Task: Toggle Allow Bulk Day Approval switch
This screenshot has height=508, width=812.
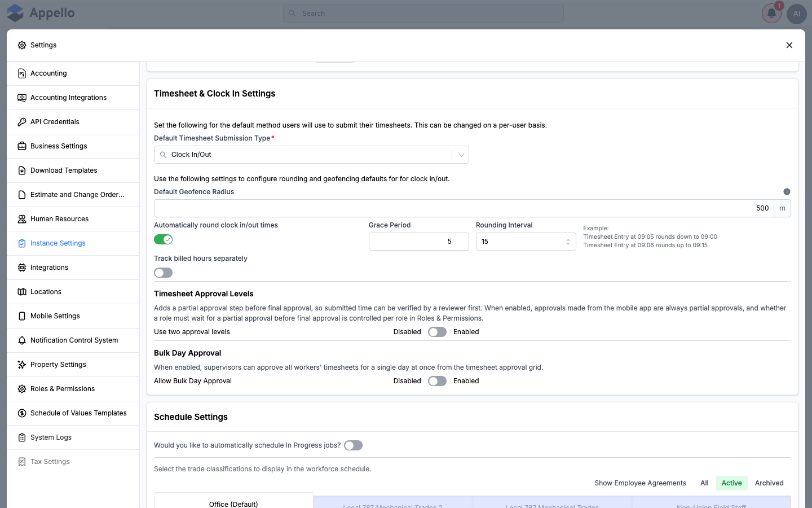Action: (x=437, y=381)
